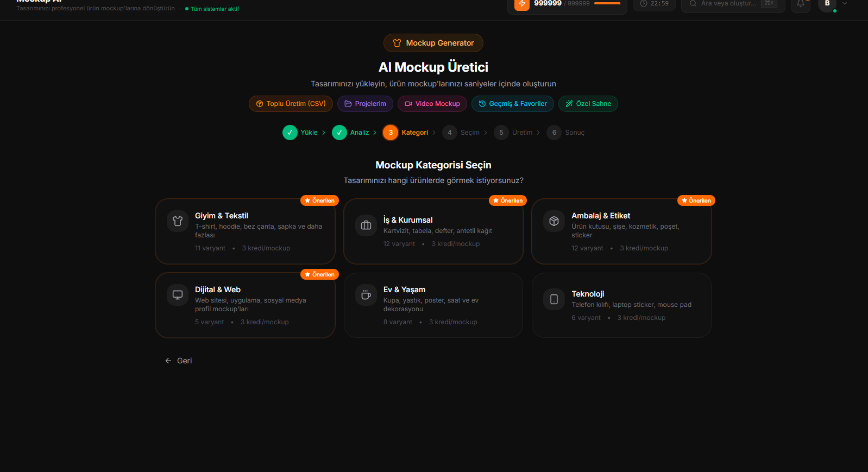Choose the Ev & Yaşam title
Screen dimensions: 868x472
[405, 290]
